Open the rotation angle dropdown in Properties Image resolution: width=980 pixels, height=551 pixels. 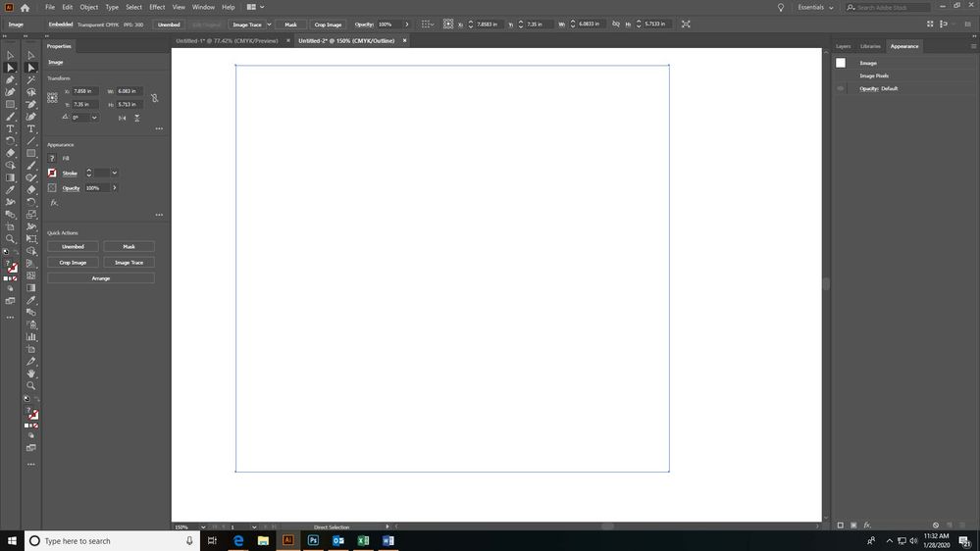tap(94, 118)
